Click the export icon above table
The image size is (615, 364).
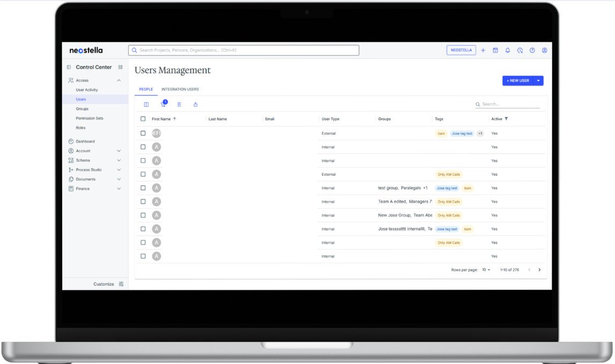tap(195, 105)
